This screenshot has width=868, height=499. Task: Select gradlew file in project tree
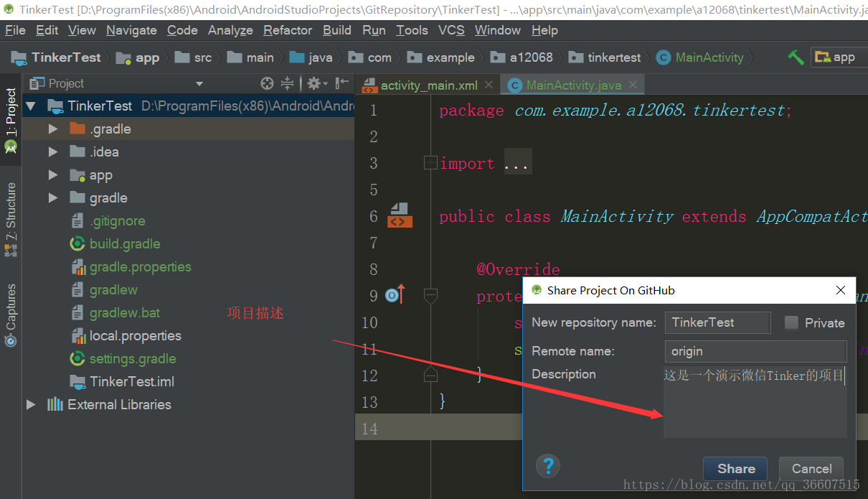click(113, 290)
